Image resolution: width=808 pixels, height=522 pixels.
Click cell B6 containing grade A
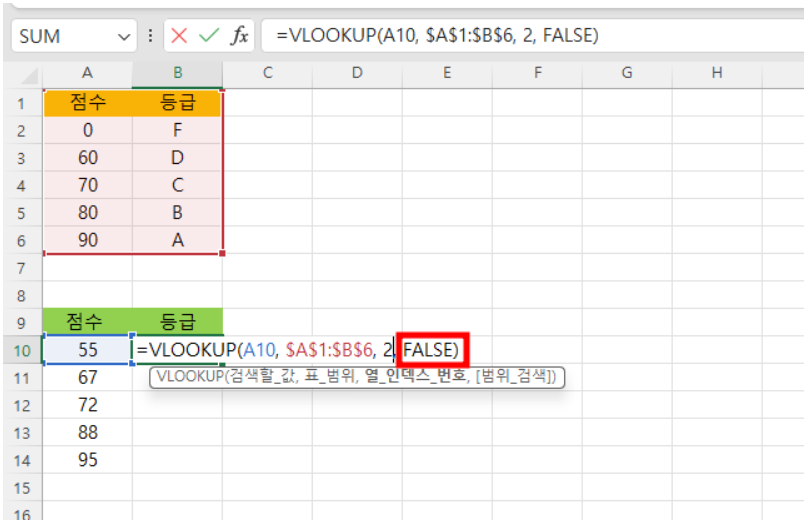point(177,241)
